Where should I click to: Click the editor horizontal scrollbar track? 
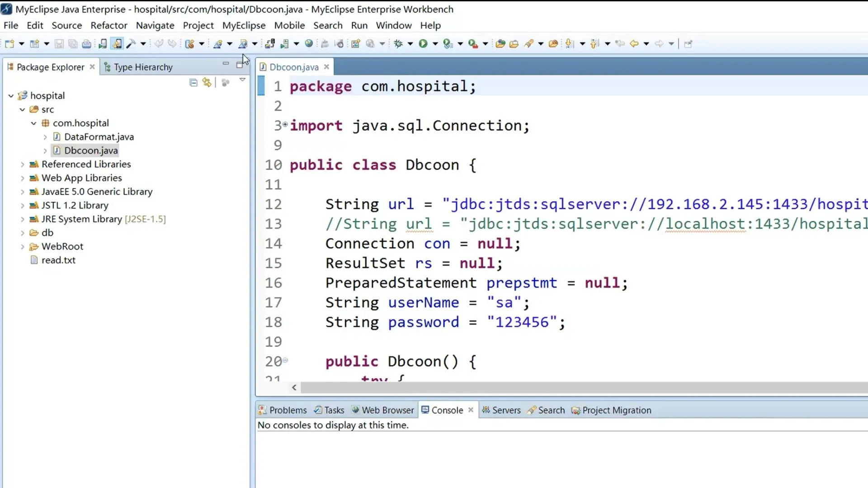tap(583, 388)
